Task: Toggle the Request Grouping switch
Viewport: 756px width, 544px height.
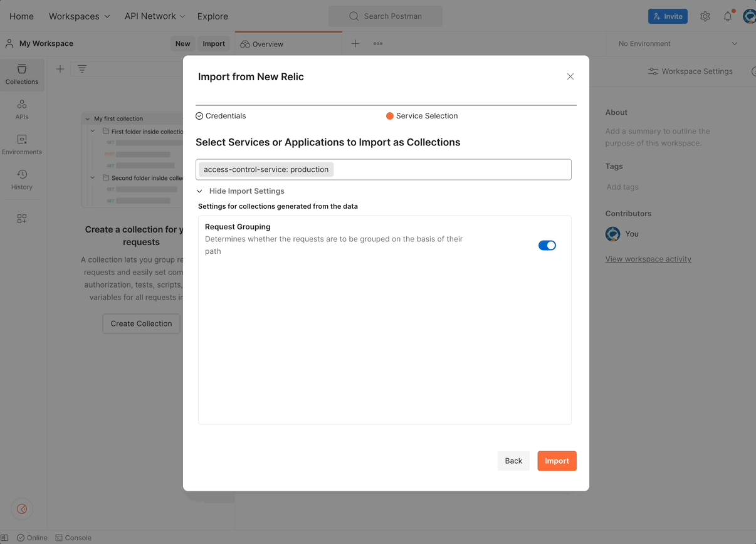Action: pyautogui.click(x=547, y=245)
